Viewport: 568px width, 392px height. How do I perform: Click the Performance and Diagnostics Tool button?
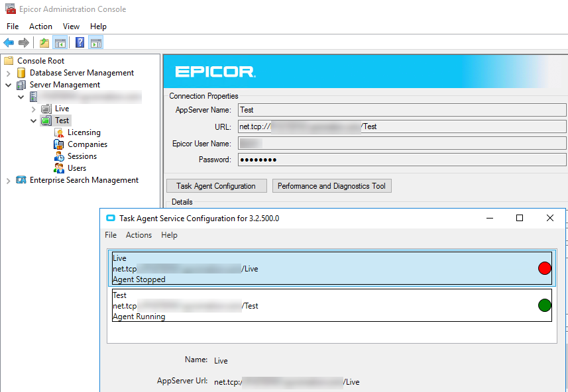pos(331,186)
